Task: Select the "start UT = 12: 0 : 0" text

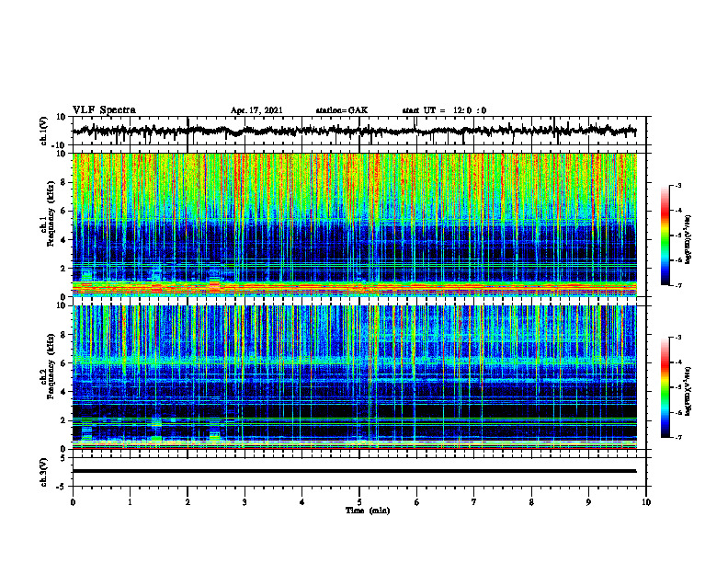Action: tap(444, 110)
